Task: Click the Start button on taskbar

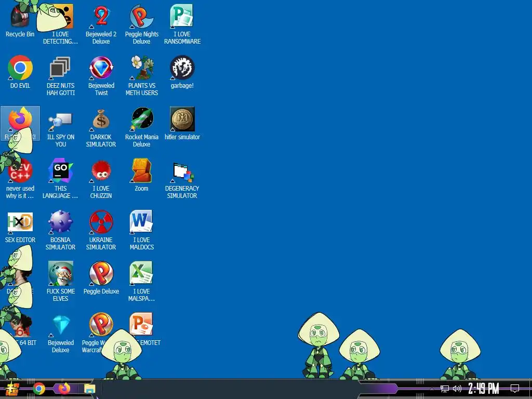Action: pos(12,389)
